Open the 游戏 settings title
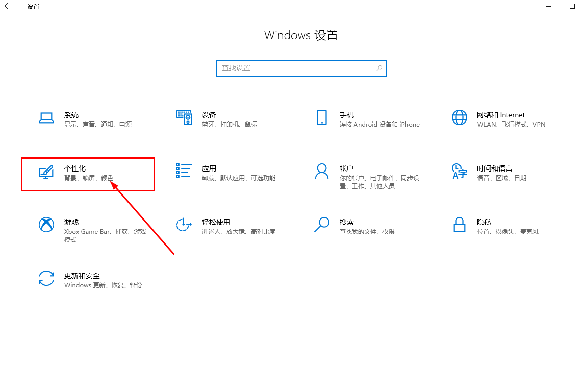The image size is (588, 390). (71, 222)
